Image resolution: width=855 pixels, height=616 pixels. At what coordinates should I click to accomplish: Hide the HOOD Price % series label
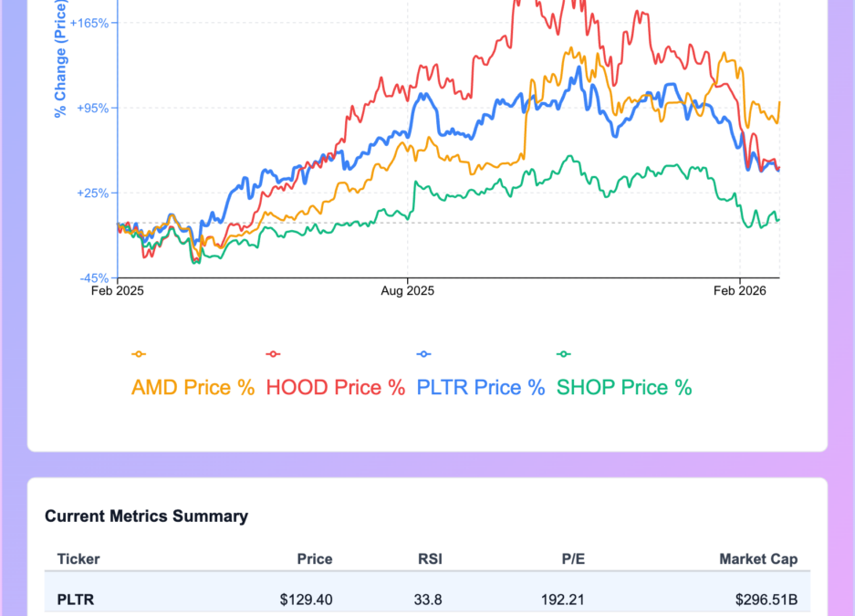[335, 387]
